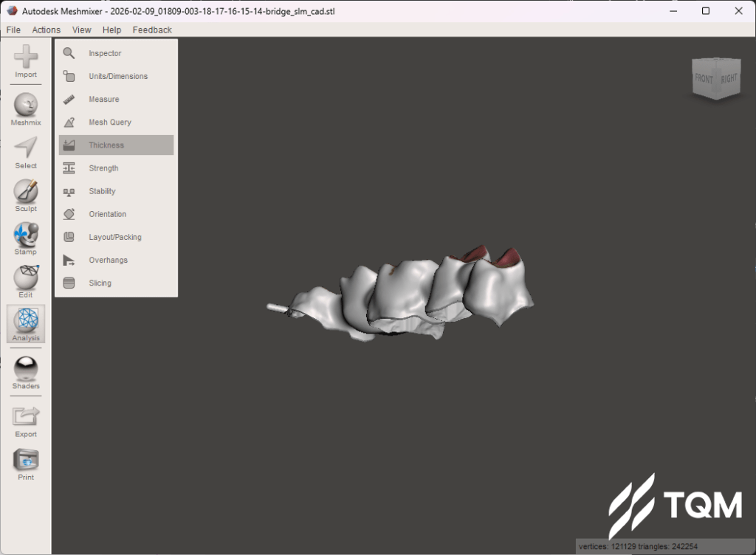Viewport: 756px width, 555px height.
Task: Open the Actions menu
Action: (x=46, y=30)
